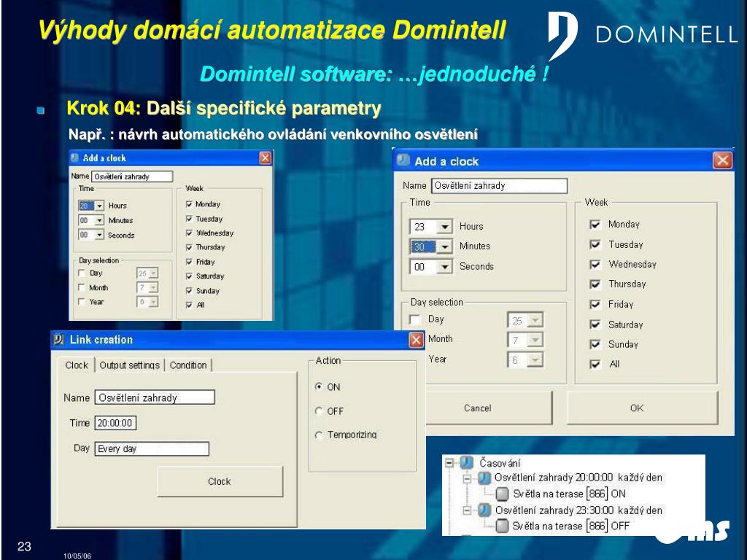
Task: Click the output icon beside Světla na terase OFF
Action: (502, 526)
